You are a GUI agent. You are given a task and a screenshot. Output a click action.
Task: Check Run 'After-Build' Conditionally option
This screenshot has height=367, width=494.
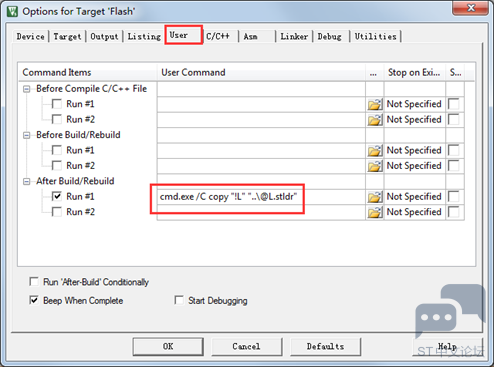click(x=34, y=282)
